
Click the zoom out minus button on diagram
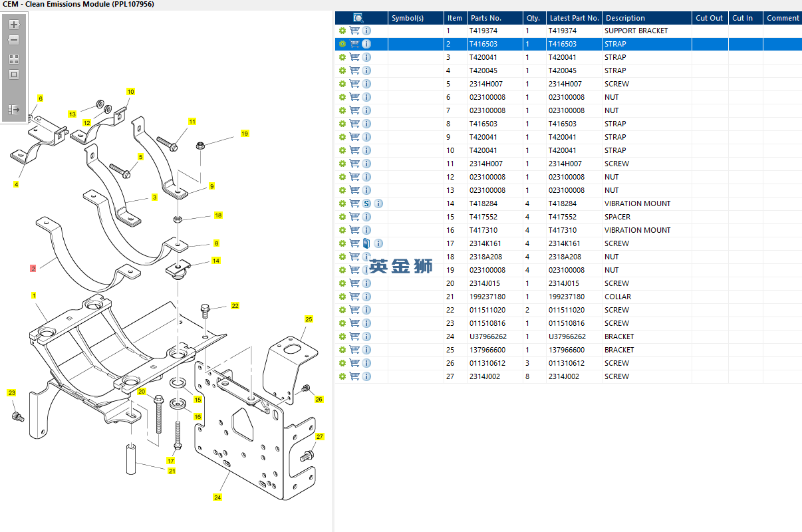click(14, 40)
